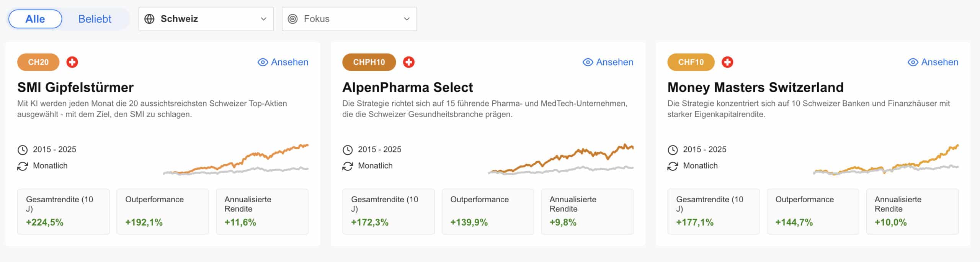This screenshot has height=262, width=980.
Task: Open the CHPH10 strategy tag
Action: 369,62
